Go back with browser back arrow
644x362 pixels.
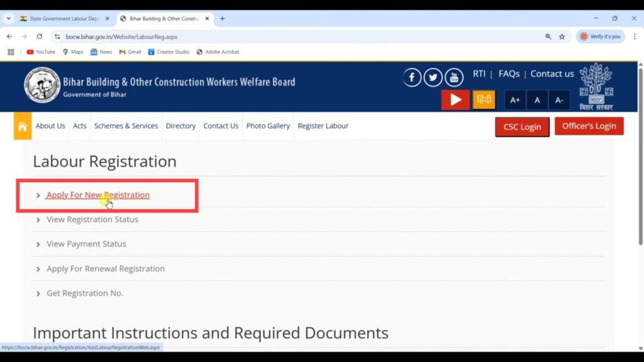pos(9,36)
